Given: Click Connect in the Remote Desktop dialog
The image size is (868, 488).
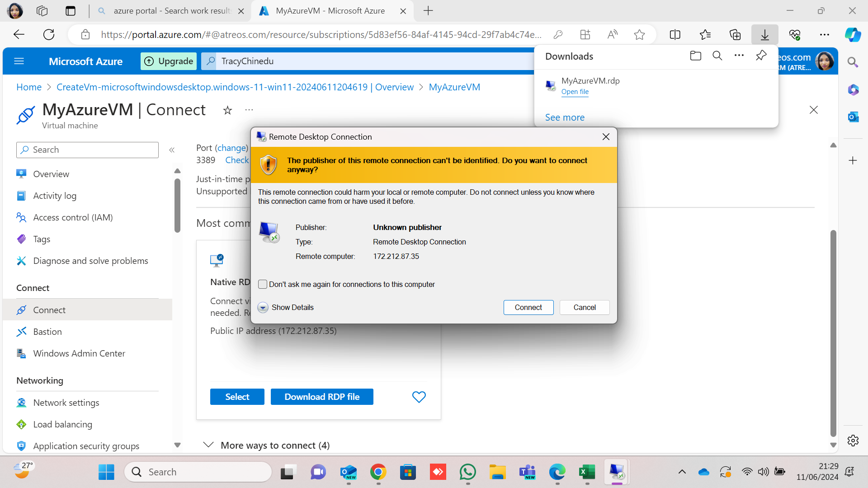Looking at the screenshot, I should click(528, 307).
